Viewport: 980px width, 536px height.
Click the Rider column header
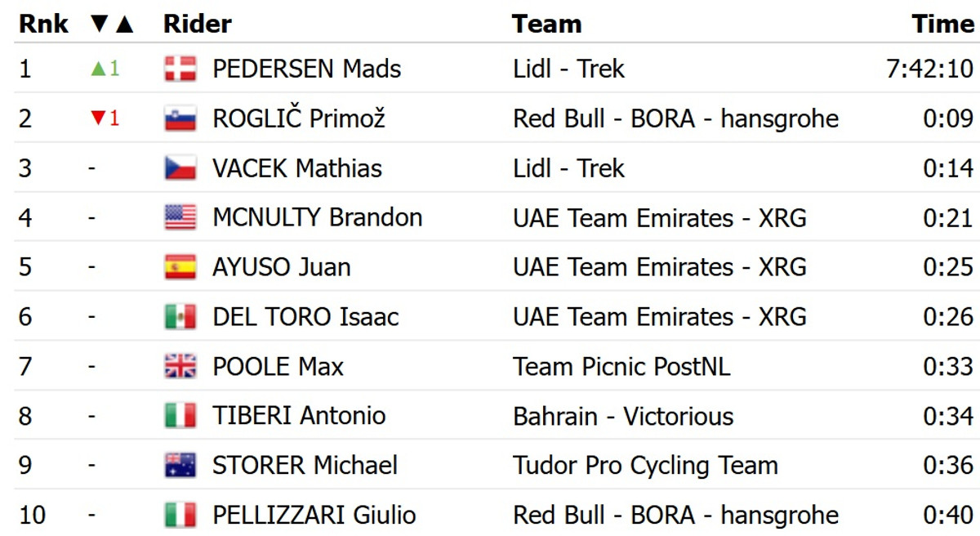pos(198,24)
